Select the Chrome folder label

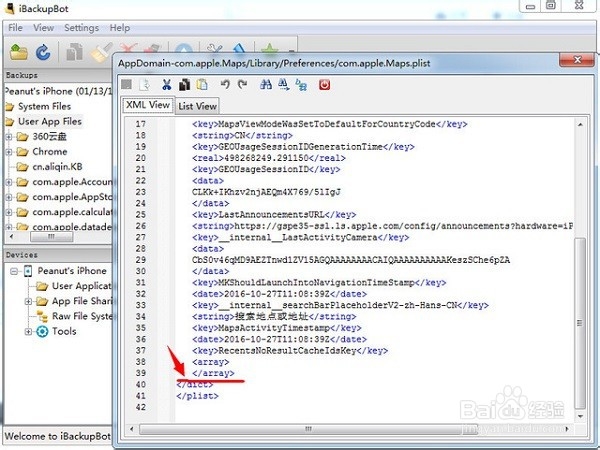pos(50,152)
